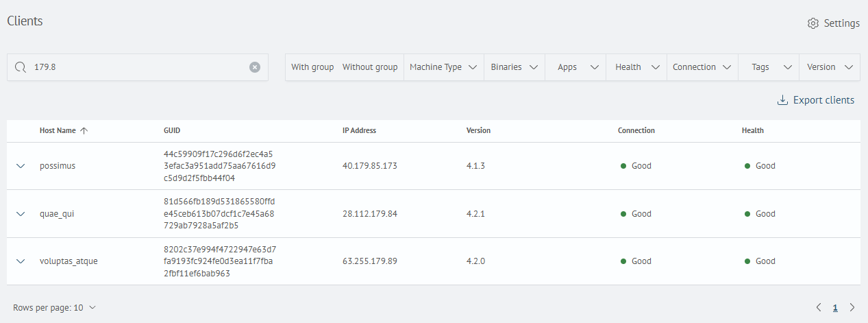This screenshot has height=323, width=868.
Task: Click the GUID starting with 8202c37e
Action: [220, 261]
